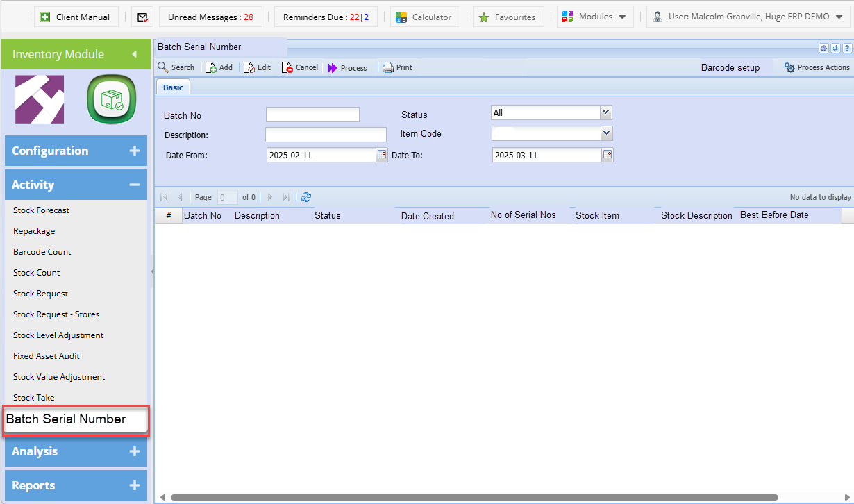Click the Edit pencil icon
The height and width of the screenshot is (504, 854).
pyautogui.click(x=249, y=67)
